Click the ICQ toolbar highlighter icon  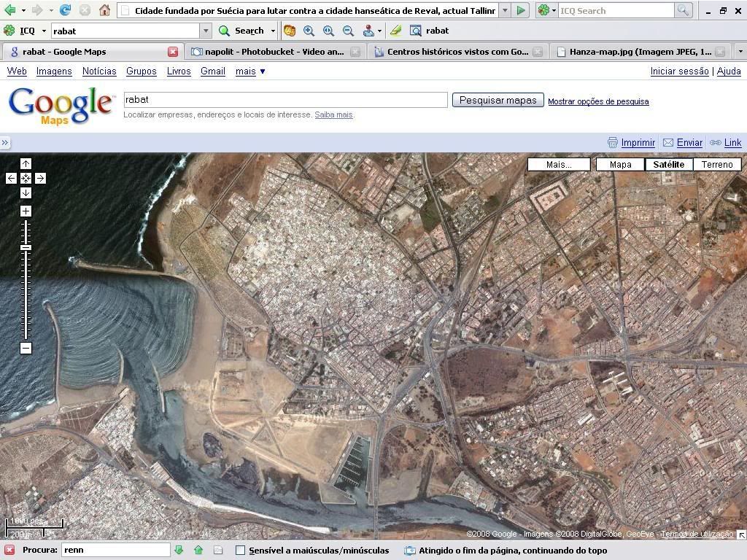click(x=395, y=31)
